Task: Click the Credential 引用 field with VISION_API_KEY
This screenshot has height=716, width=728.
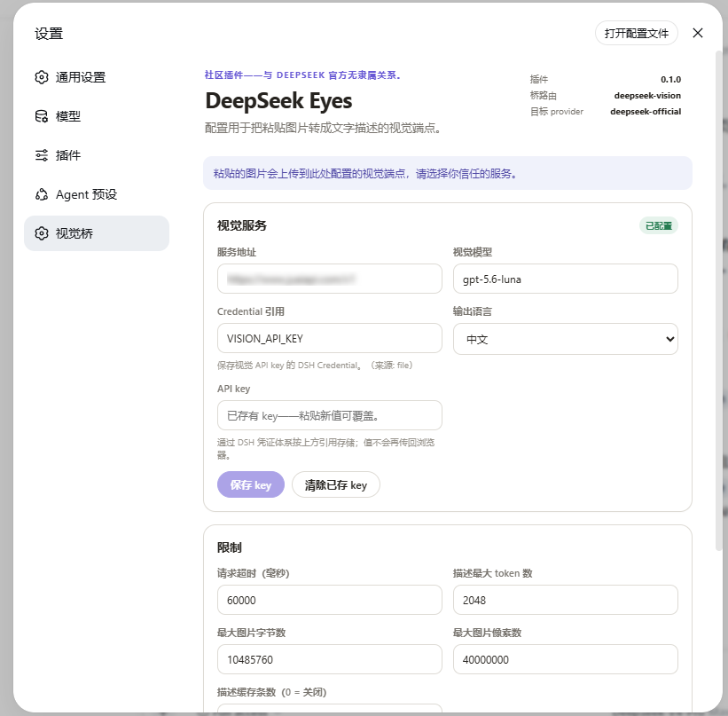Action: coord(329,338)
